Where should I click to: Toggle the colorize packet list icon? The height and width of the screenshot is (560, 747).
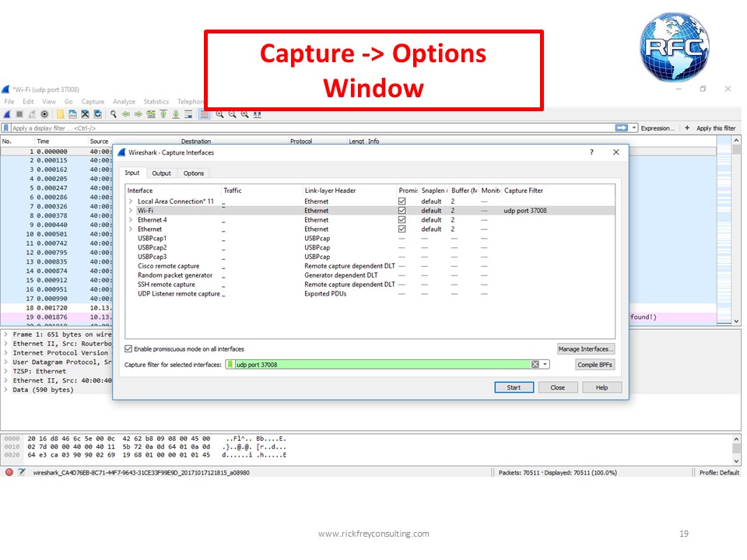205,114
